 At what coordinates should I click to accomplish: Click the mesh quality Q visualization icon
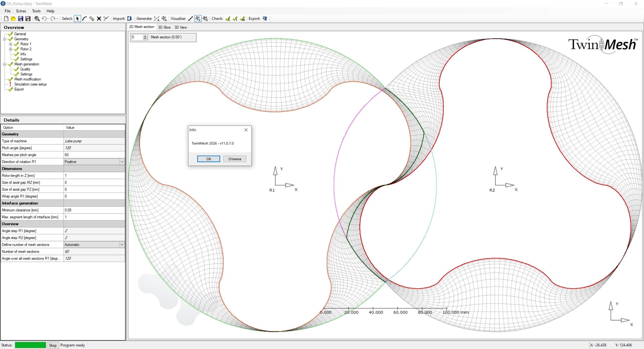pos(205,19)
